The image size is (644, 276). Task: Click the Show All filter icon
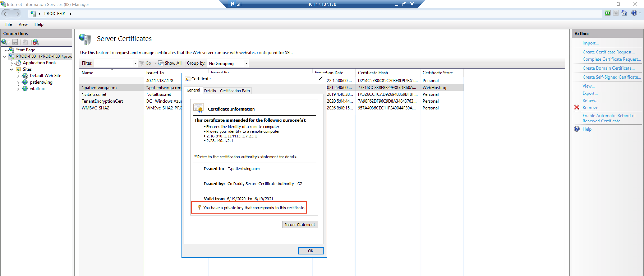161,63
